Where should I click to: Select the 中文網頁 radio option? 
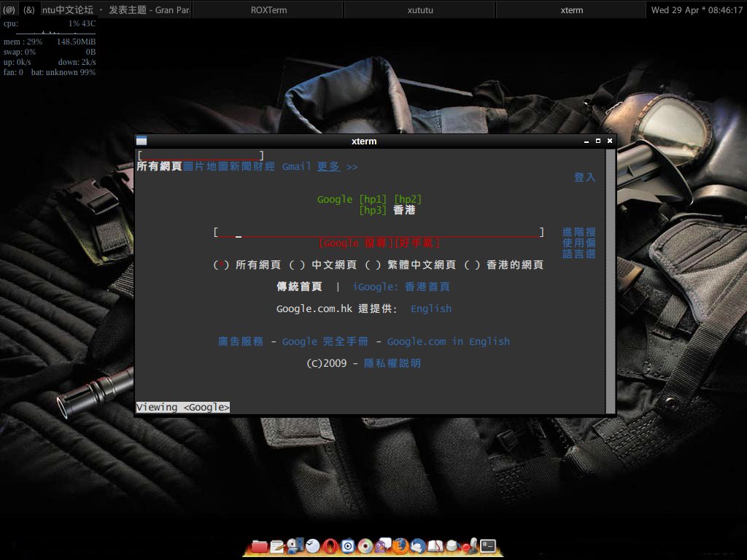[298, 265]
